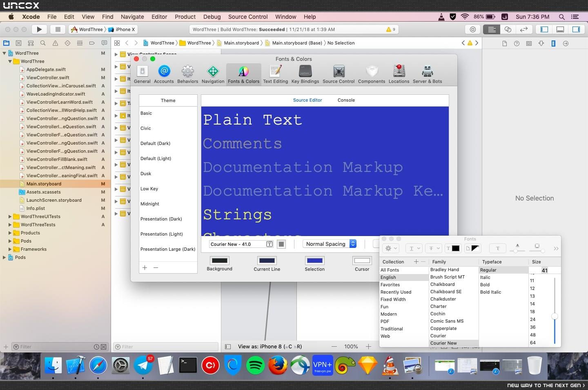This screenshot has height=390, width=588.
Task: Run the WordThree build
Action: 39,29
